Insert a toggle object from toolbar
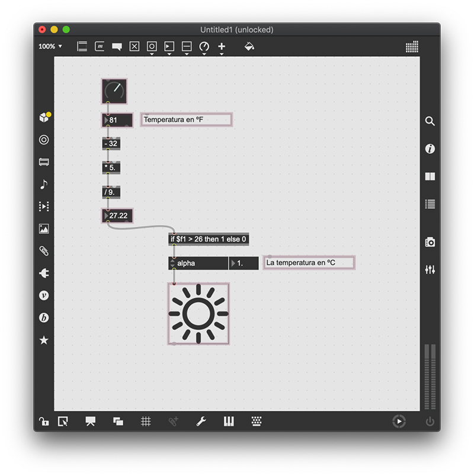Screen dimensions: 474x476 point(134,46)
